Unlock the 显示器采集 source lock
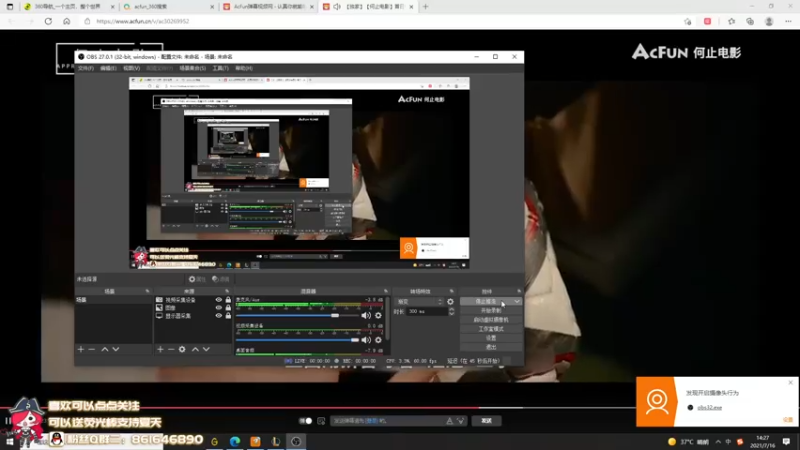Image resolution: width=800 pixels, height=450 pixels. [x=228, y=316]
